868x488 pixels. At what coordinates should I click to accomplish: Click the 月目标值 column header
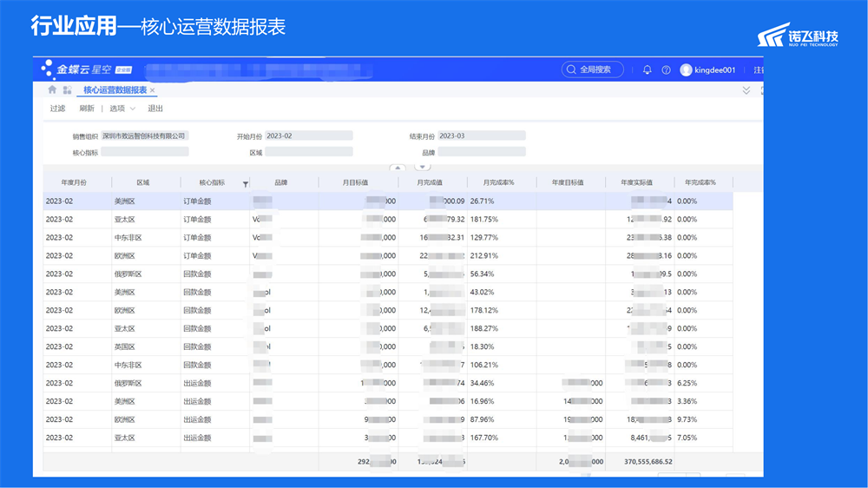[355, 182]
